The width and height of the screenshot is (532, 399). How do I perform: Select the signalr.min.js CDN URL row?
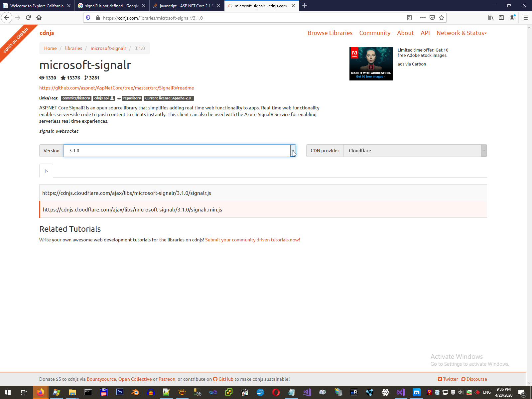click(x=263, y=209)
